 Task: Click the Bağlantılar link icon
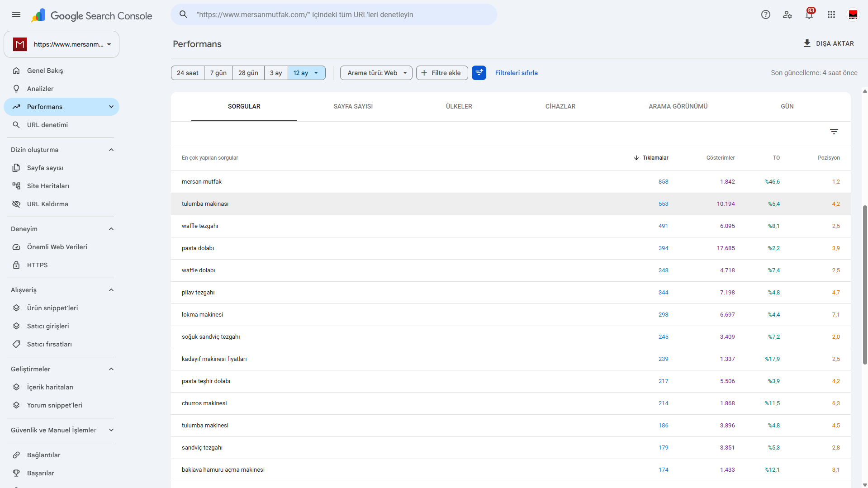click(16, 455)
